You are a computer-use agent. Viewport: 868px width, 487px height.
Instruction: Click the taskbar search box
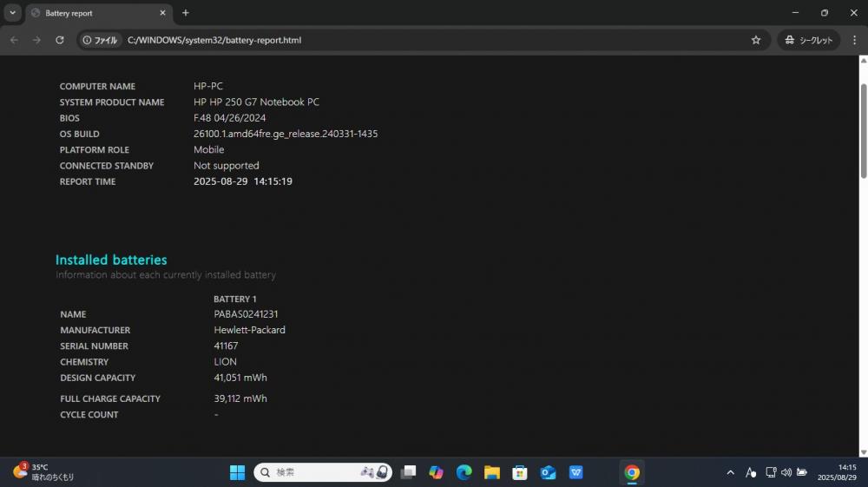323,472
